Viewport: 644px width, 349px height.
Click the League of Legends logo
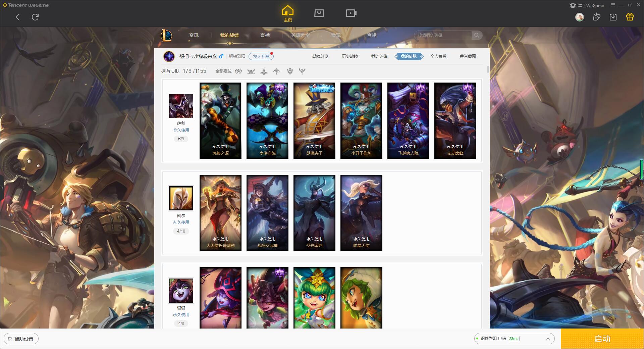click(166, 35)
